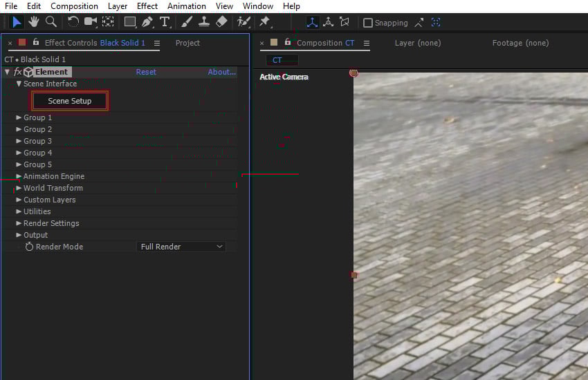This screenshot has height=380, width=588.
Task: Select the Clone Stamp tool
Action: [x=204, y=22]
